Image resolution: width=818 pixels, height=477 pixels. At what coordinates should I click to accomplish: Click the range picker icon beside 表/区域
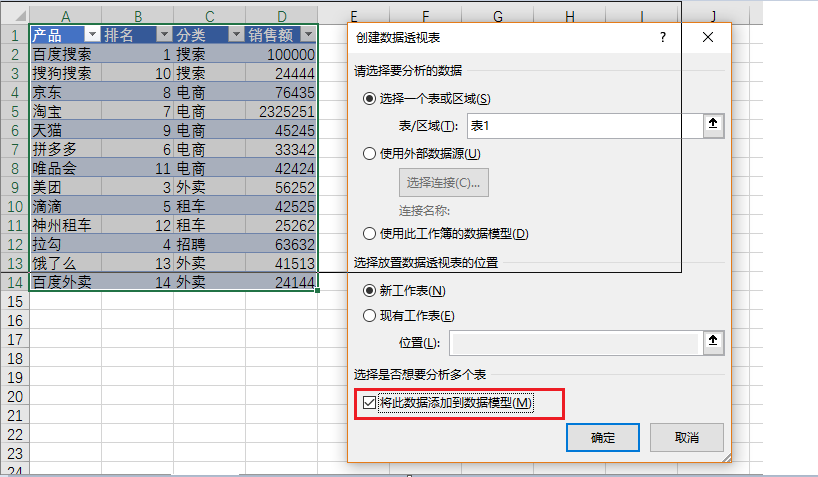point(713,124)
